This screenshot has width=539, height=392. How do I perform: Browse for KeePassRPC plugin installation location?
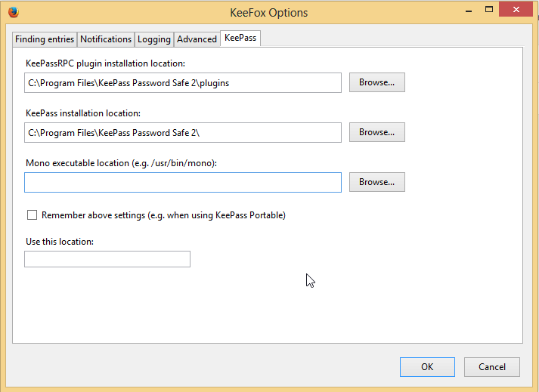[x=376, y=82]
